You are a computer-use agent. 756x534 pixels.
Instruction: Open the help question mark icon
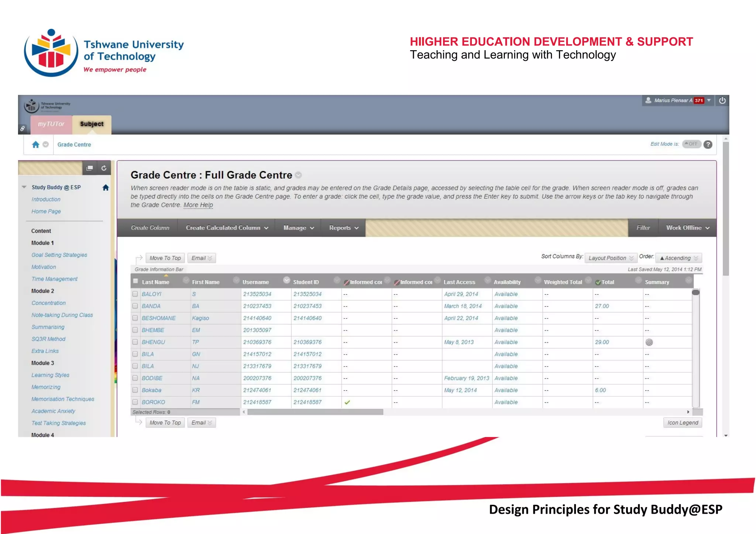(708, 144)
